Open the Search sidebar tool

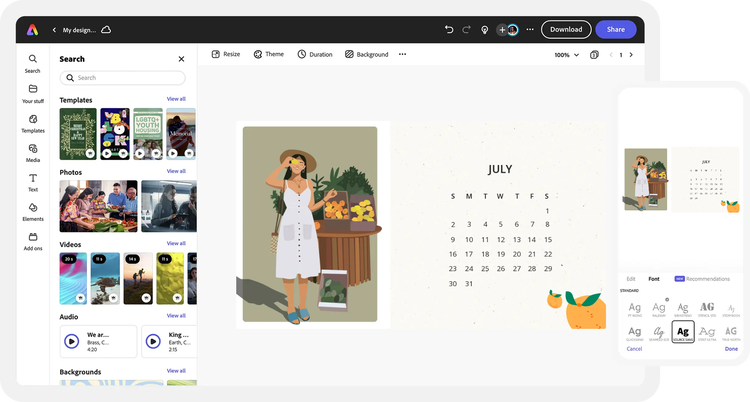pyautogui.click(x=33, y=64)
